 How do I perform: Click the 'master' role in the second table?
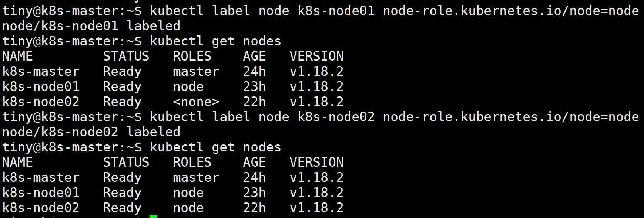click(x=196, y=177)
